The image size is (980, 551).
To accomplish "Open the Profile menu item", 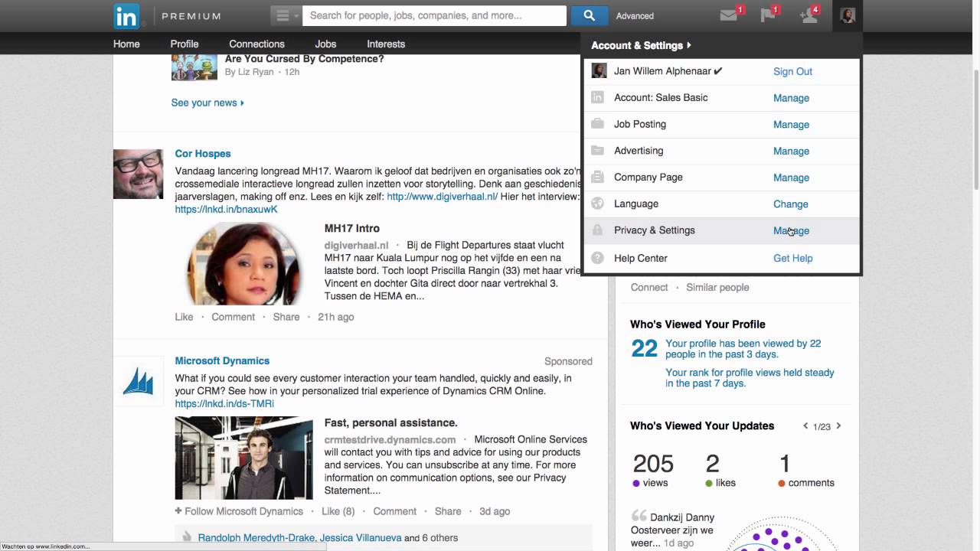I will coord(185,44).
